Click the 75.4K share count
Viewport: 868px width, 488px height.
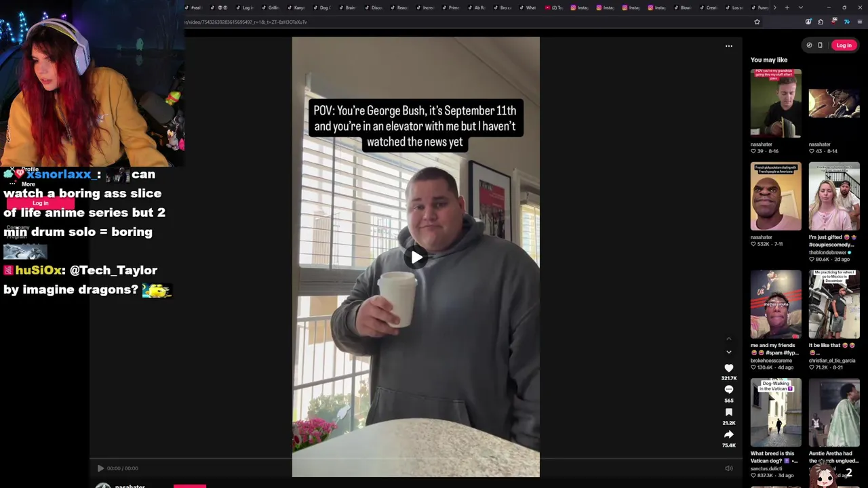coord(729,445)
